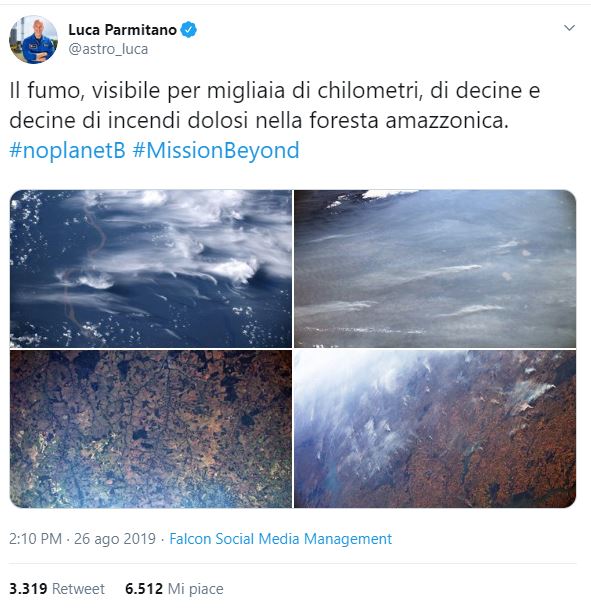Open Falcon Social Media Management source link

click(281, 539)
